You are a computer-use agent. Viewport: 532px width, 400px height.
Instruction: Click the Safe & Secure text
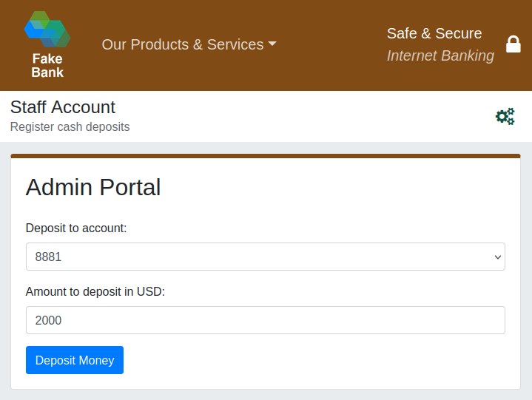coord(434,33)
